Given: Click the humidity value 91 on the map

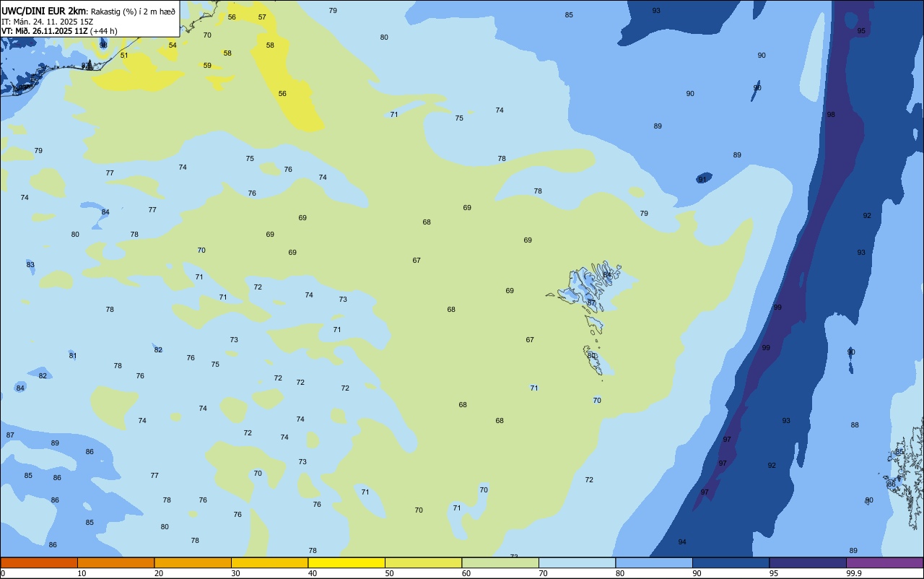Looking at the screenshot, I should [x=702, y=180].
